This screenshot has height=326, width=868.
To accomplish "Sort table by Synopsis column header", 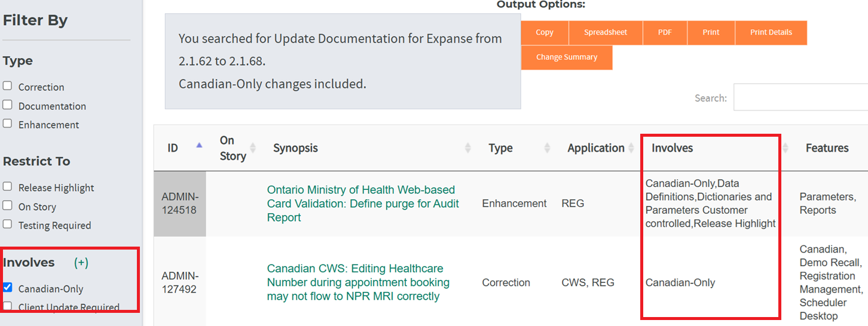I will [368, 148].
